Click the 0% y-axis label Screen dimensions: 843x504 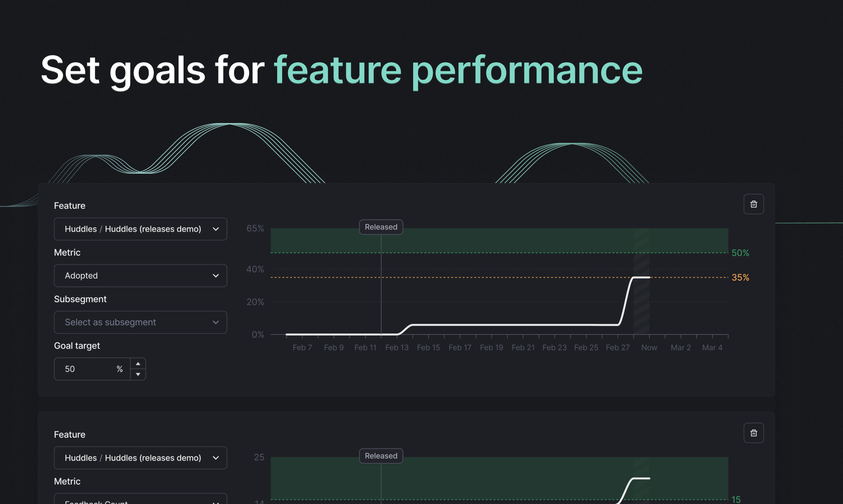click(x=258, y=335)
